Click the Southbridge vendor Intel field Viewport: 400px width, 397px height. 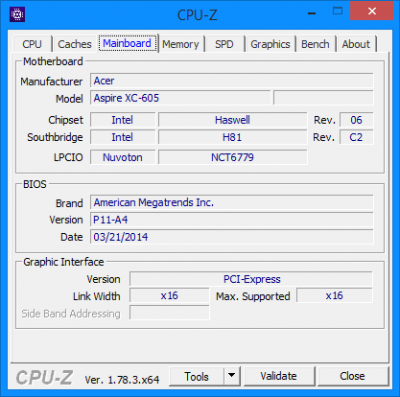pos(123,137)
